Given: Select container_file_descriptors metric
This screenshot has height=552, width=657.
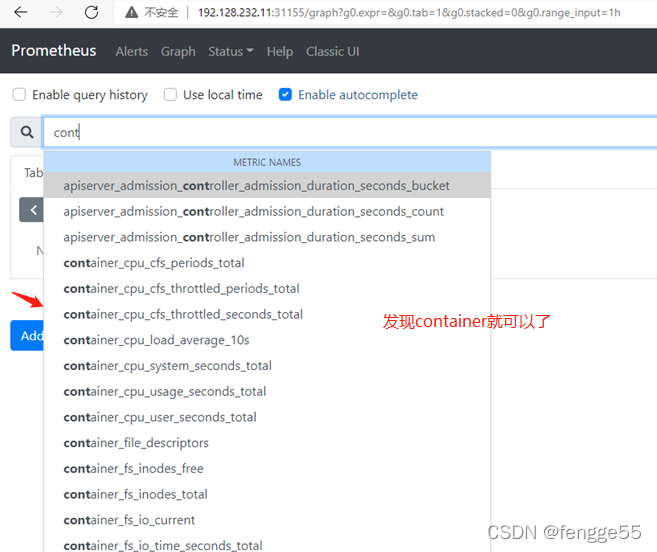Looking at the screenshot, I should point(267,443).
